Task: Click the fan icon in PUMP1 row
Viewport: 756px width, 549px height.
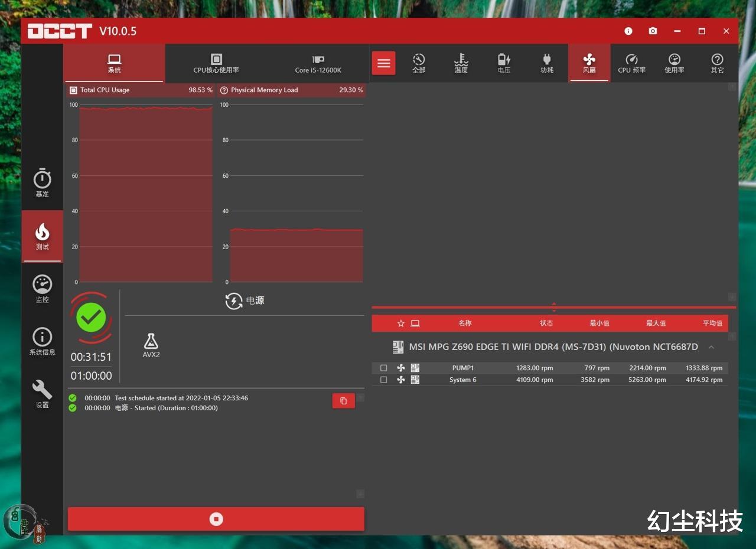Action: pos(401,368)
